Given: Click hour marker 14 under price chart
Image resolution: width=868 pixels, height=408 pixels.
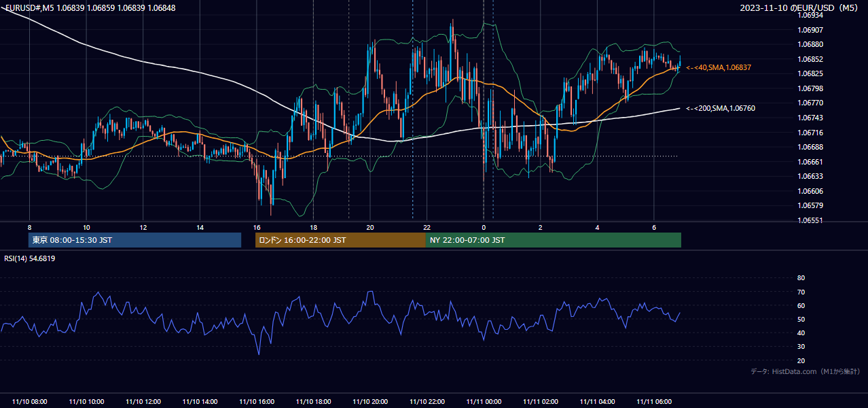Looking at the screenshot, I should coord(200,227).
